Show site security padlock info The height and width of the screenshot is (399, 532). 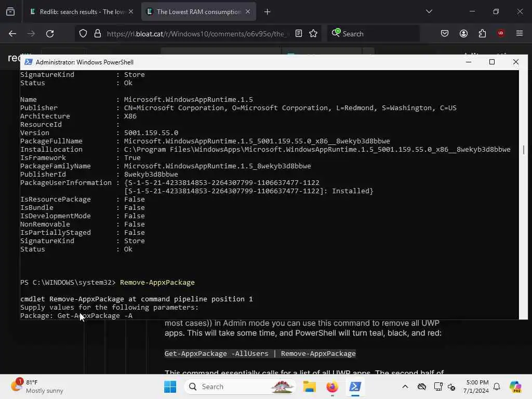(98, 34)
